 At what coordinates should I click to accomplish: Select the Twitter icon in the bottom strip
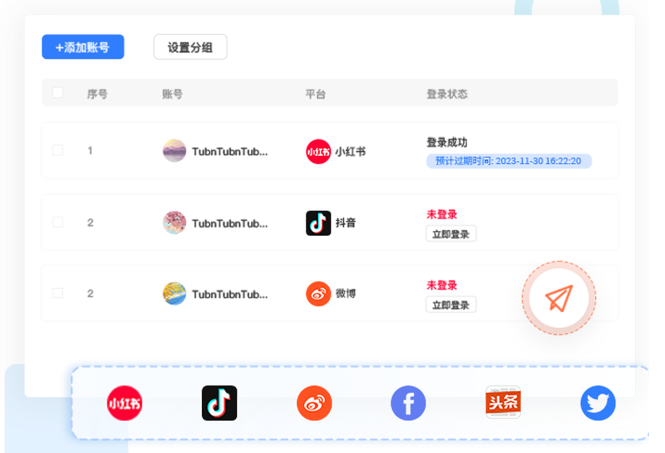pos(598,403)
